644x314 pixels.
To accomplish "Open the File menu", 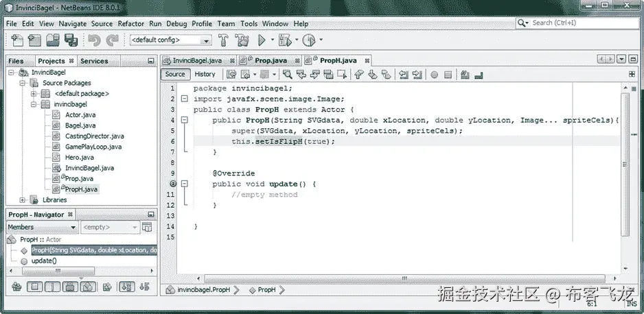I will point(12,24).
